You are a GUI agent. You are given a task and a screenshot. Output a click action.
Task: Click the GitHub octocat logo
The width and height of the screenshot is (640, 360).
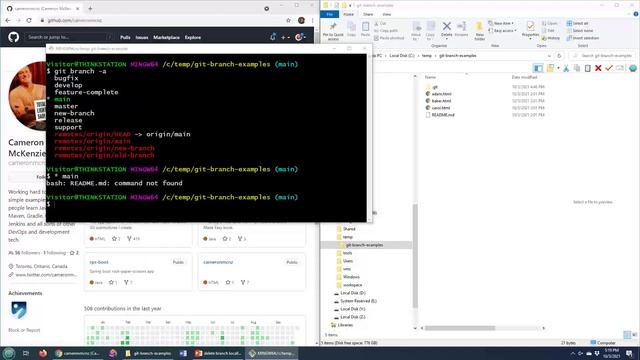coord(13,37)
